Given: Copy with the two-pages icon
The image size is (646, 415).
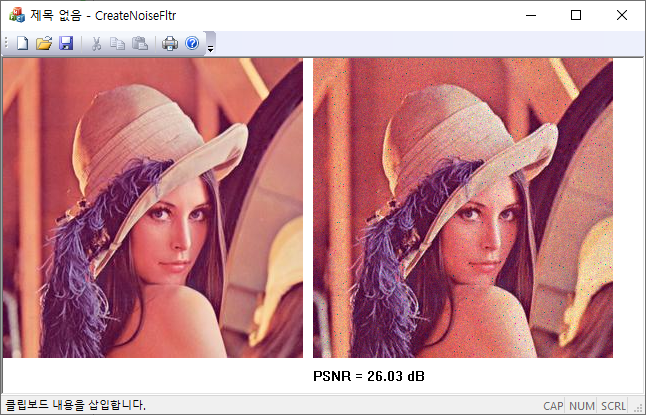Looking at the screenshot, I should tap(117, 43).
